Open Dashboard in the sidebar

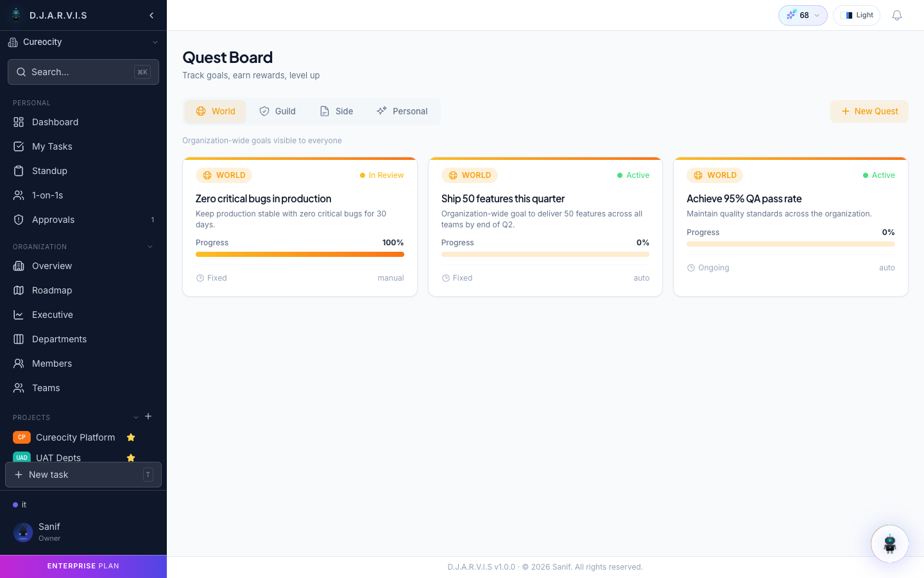pos(83,122)
